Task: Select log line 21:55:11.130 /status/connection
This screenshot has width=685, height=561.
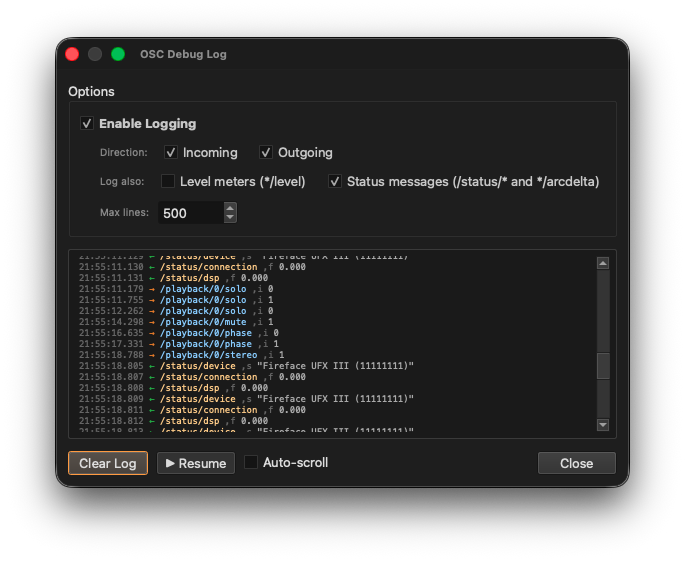Action: point(192,267)
